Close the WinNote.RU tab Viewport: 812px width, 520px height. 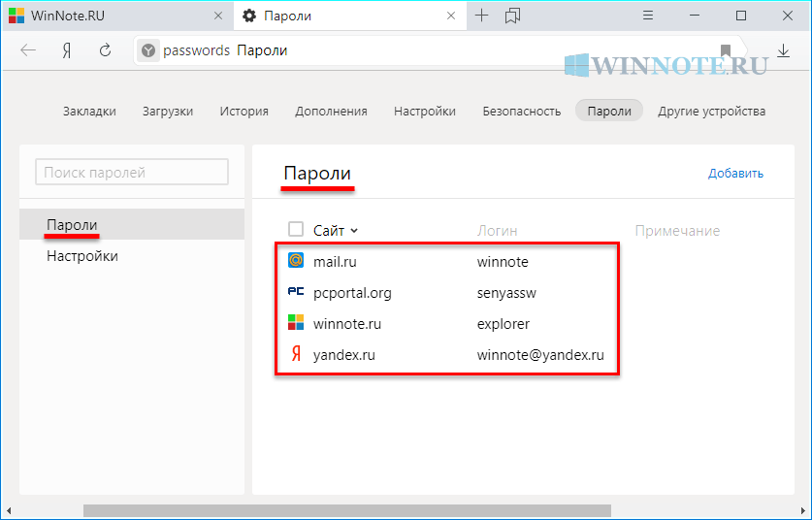[x=216, y=16]
